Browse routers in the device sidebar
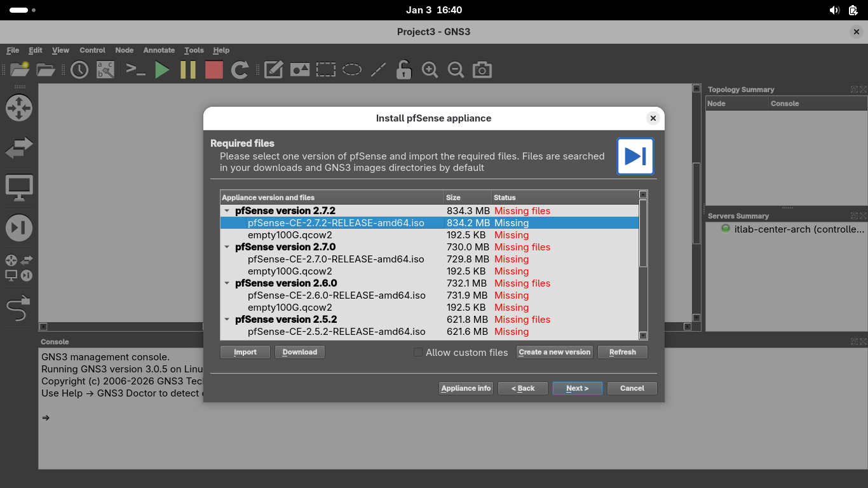Viewport: 868px width, 488px height. click(x=18, y=108)
